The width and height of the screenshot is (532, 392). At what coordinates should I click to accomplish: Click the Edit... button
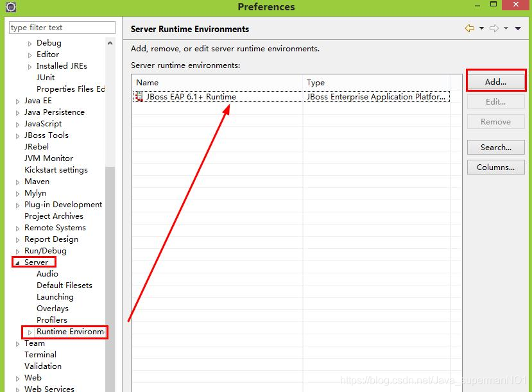click(495, 102)
